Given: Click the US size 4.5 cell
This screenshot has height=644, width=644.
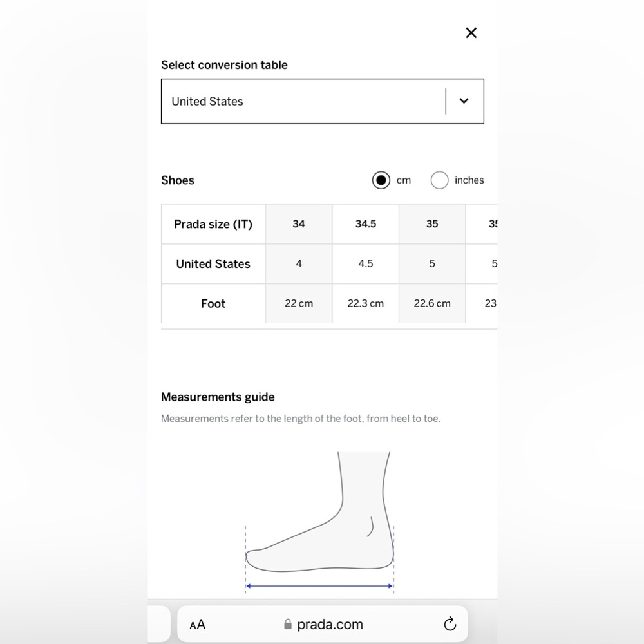Looking at the screenshot, I should click(x=366, y=263).
